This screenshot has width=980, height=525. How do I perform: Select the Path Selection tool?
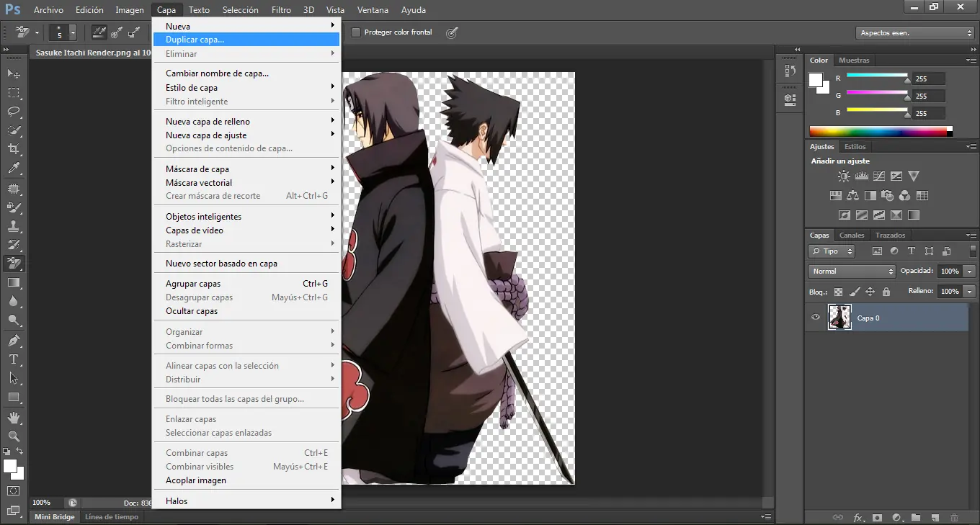pos(14,377)
